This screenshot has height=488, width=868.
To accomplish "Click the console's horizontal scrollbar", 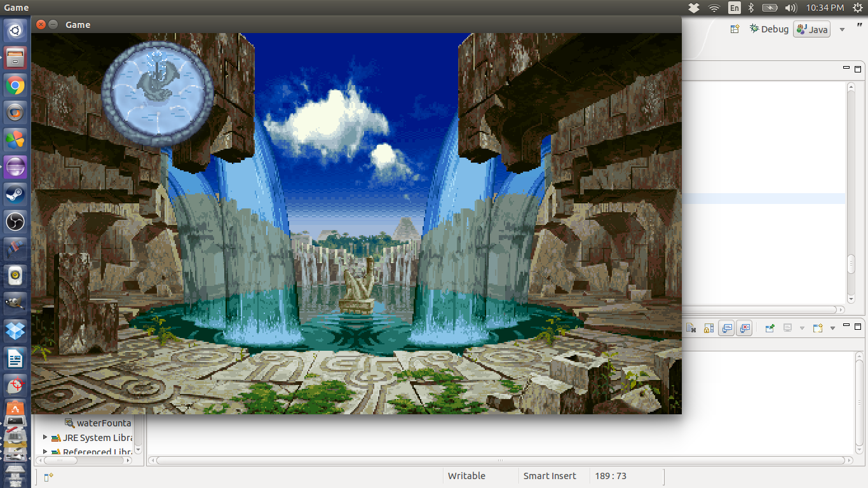I will 501,461.
